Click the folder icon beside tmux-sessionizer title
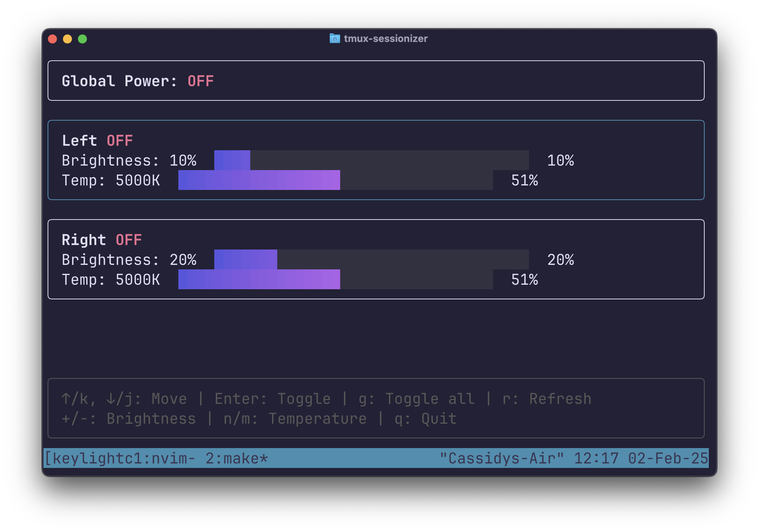The image size is (759, 532). click(x=335, y=38)
